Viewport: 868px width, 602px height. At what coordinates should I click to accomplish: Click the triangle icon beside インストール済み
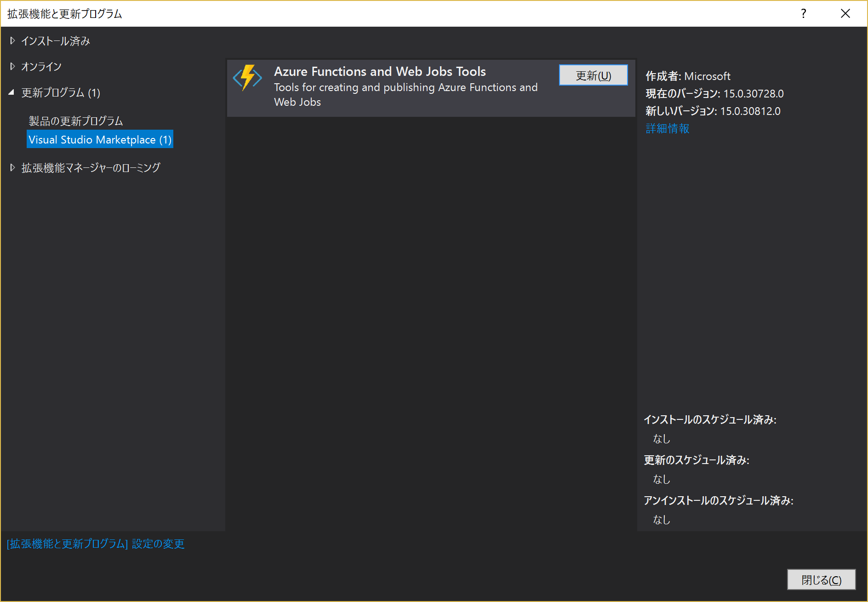tap(11, 40)
